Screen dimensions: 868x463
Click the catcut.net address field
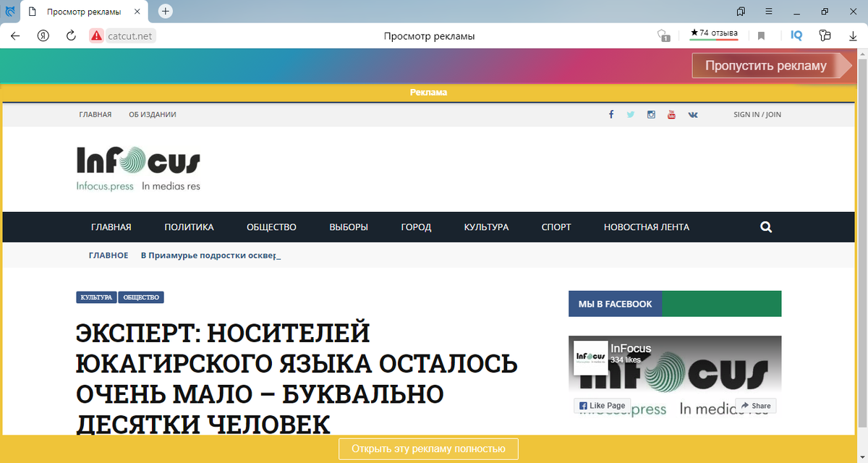[130, 35]
